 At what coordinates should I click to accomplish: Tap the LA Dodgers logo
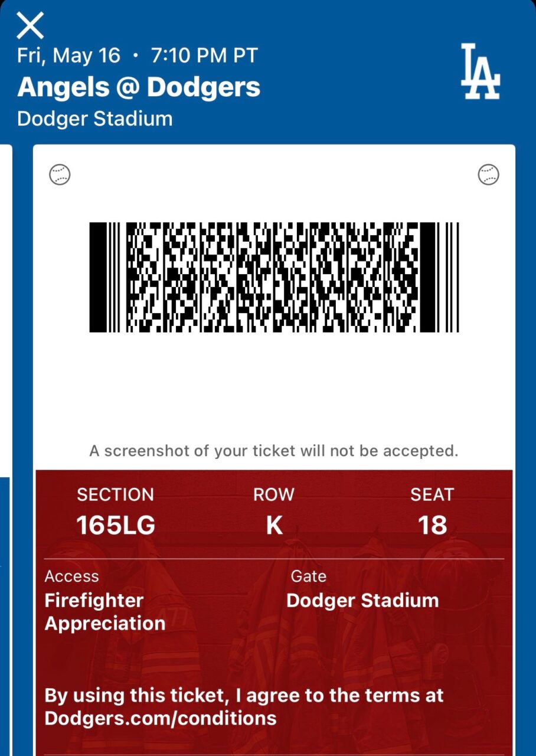481,71
